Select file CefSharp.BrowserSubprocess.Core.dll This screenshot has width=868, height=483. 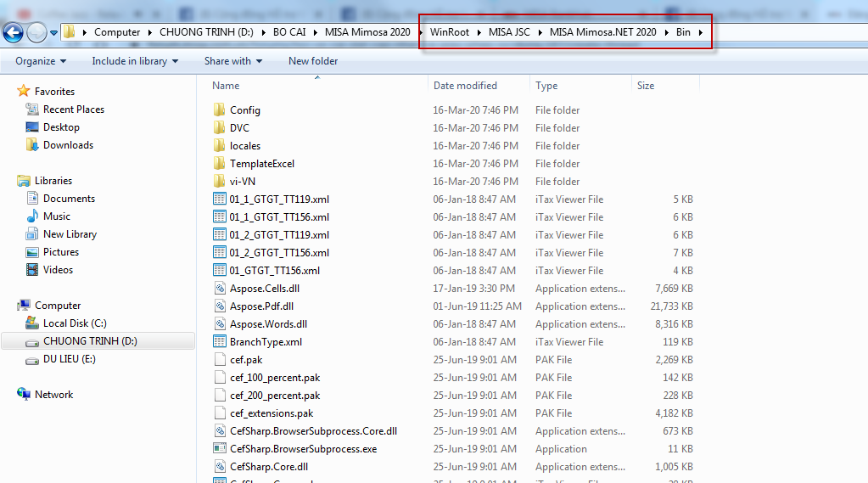click(x=313, y=431)
